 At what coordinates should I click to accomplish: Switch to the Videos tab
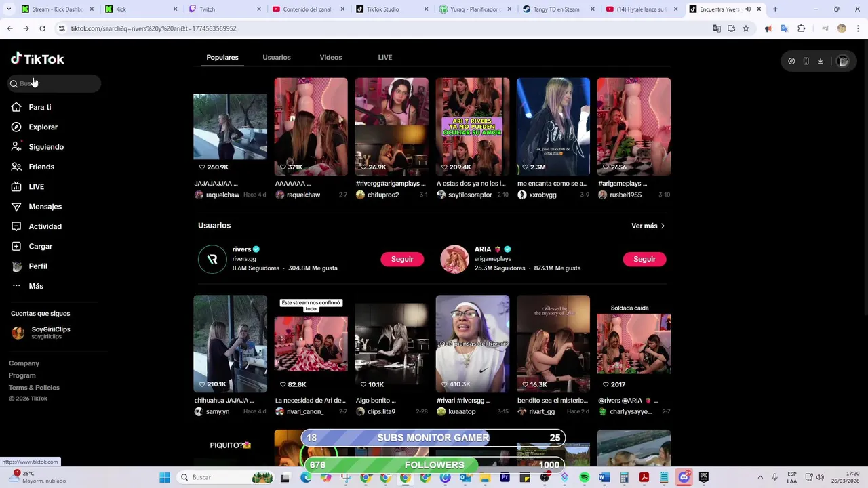coord(331,58)
